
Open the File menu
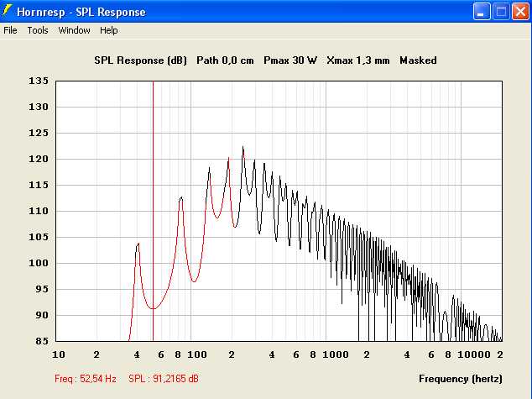pos(10,30)
